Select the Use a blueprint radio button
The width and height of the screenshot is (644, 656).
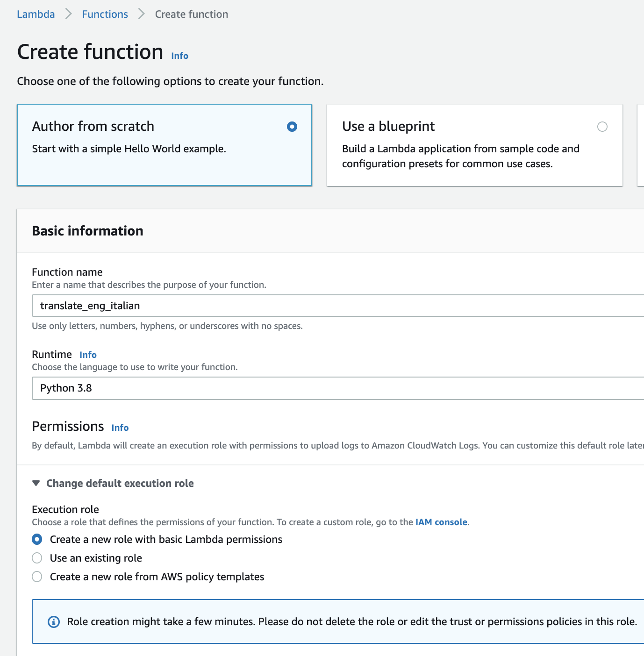[602, 127]
